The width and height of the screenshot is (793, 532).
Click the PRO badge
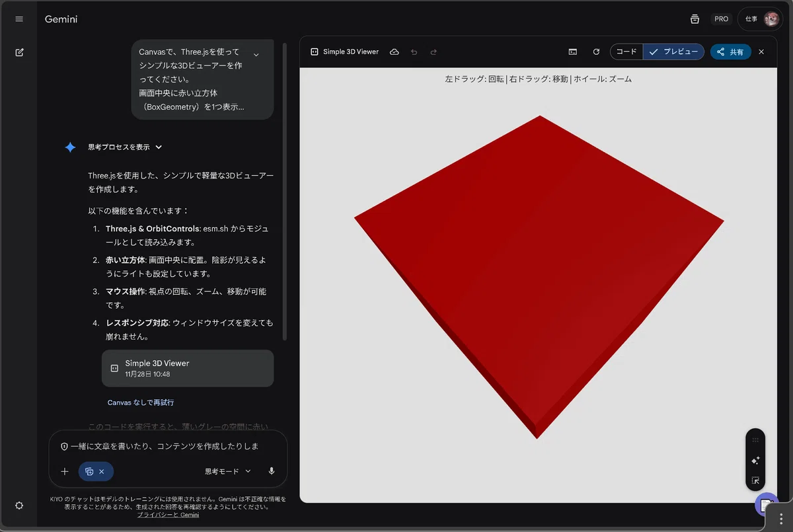[722, 19]
